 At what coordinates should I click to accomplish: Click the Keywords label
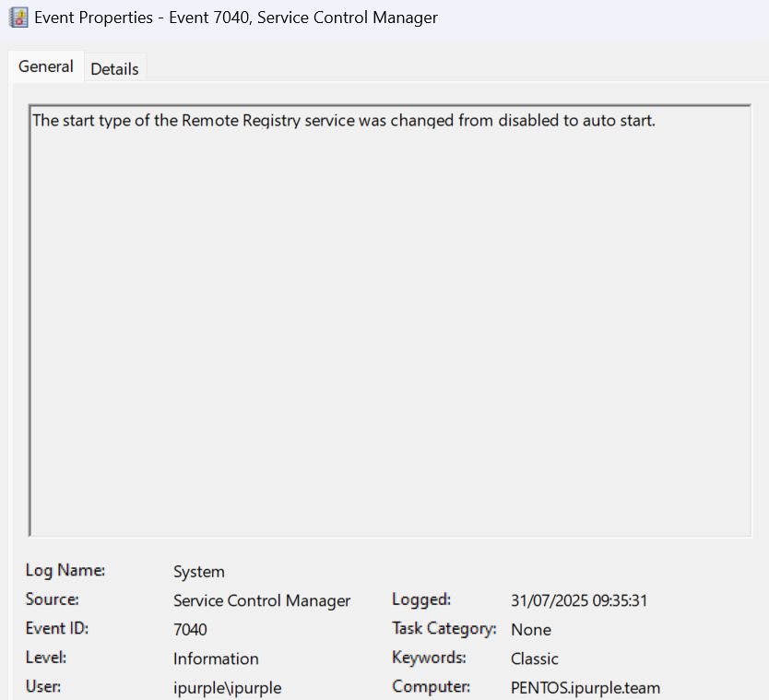click(429, 658)
